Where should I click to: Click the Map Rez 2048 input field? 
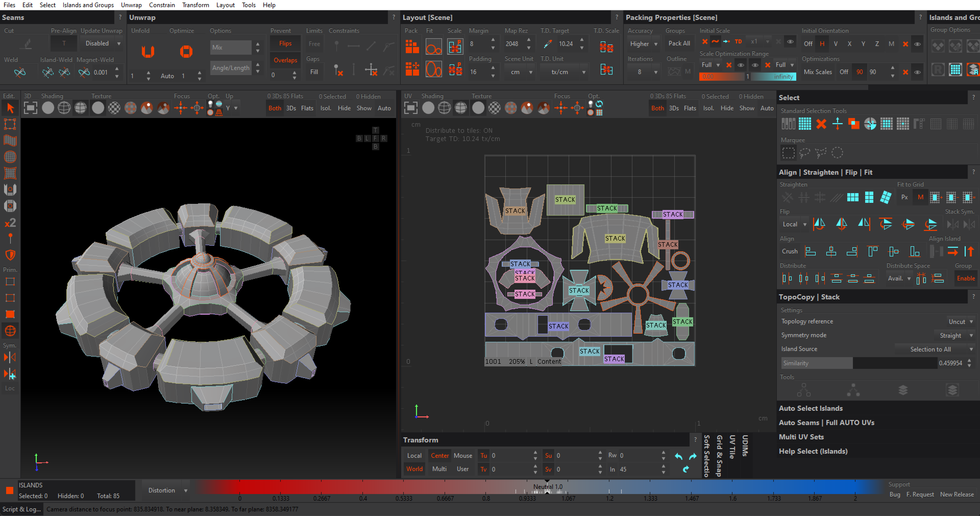(x=514, y=44)
